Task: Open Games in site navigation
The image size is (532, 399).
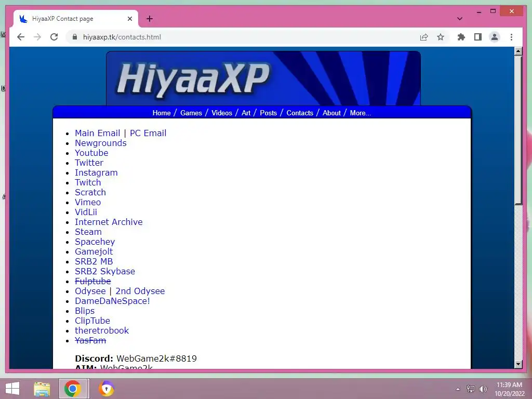Action: (191, 113)
